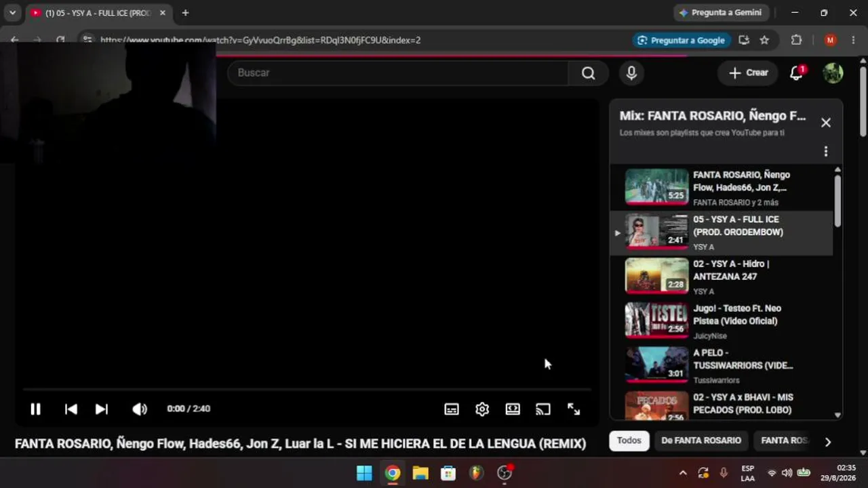This screenshot has width=868, height=488.
Task: Open a new browser tab
Action: click(185, 13)
